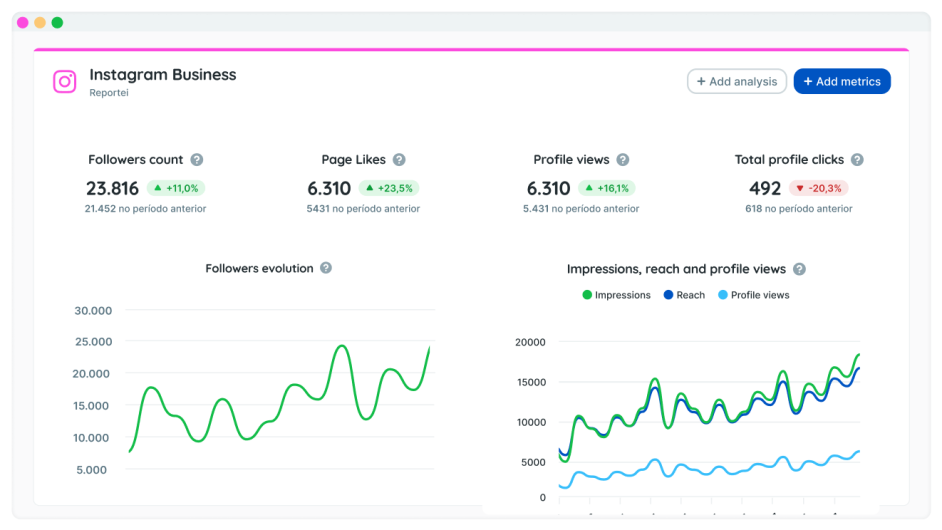Open help for Followers count

[197, 160]
